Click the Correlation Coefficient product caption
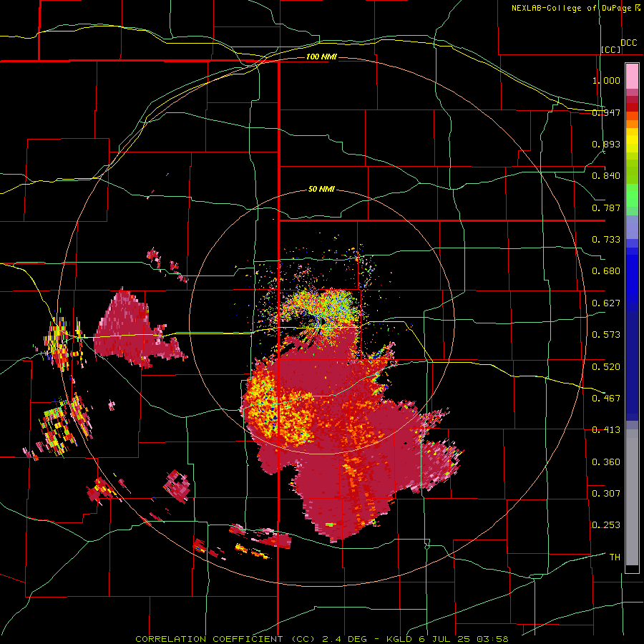This screenshot has height=644, width=644. tap(322, 639)
